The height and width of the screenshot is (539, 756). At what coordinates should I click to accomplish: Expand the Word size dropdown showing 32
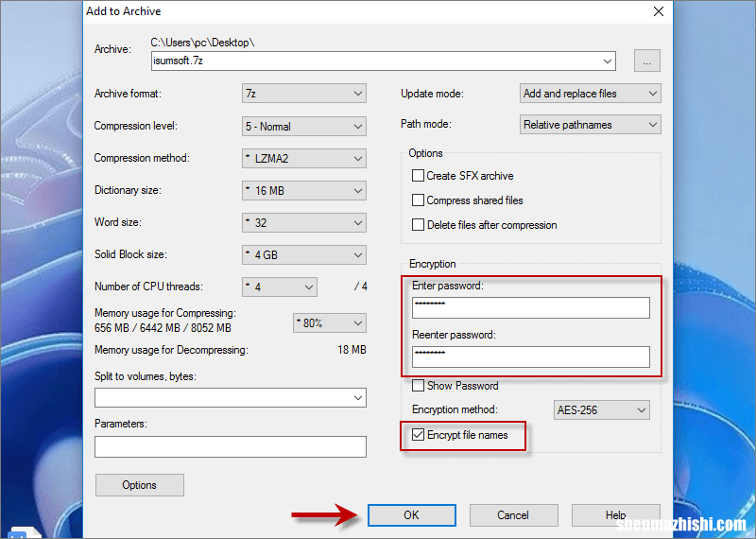303,222
